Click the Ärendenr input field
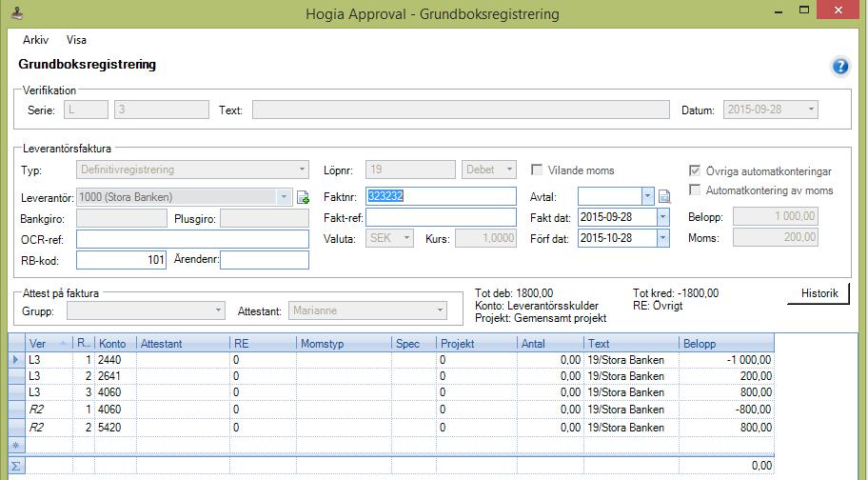The height and width of the screenshot is (480, 868). pos(264,260)
